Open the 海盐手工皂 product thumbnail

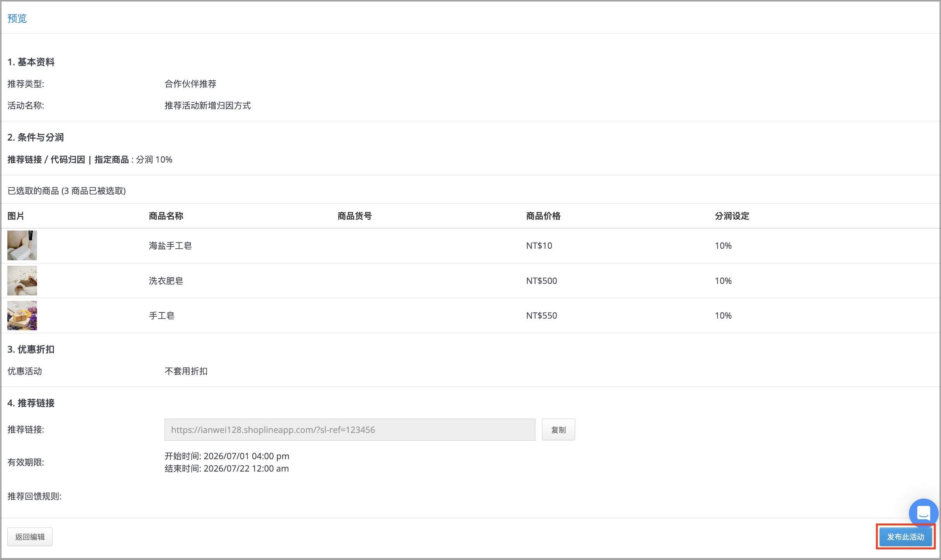click(22, 245)
